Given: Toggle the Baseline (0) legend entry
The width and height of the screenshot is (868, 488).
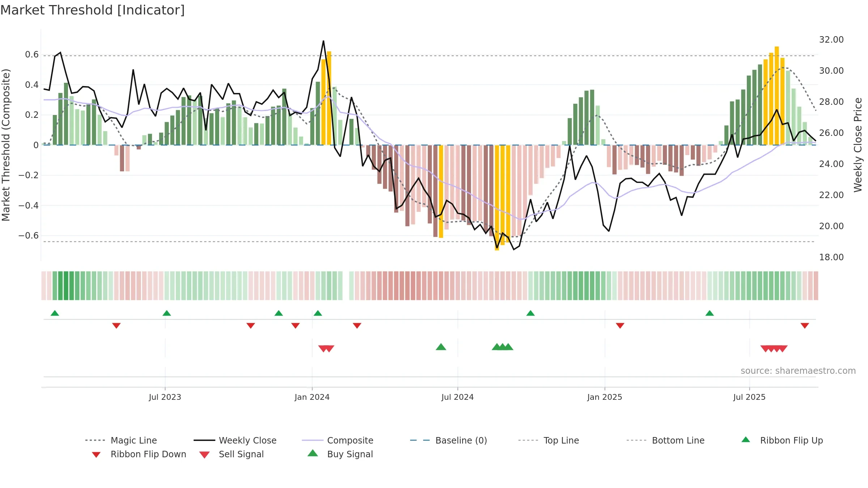Looking at the screenshot, I should pos(448,440).
